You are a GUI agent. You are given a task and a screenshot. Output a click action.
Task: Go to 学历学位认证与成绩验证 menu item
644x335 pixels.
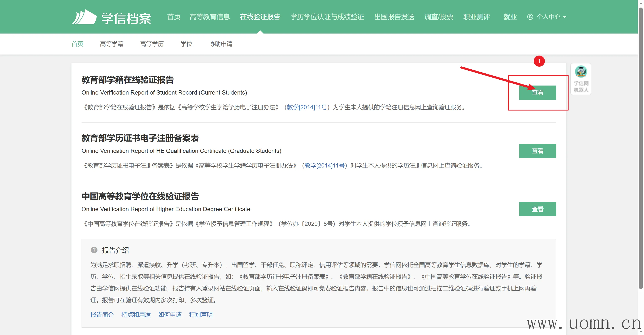point(327,17)
